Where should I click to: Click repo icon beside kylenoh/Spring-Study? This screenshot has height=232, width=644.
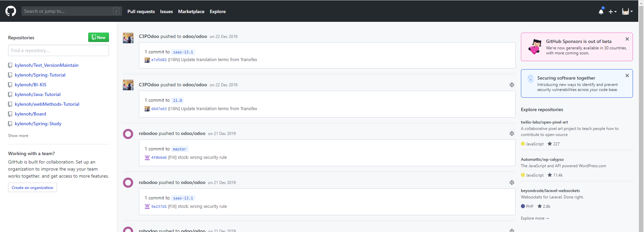10,124
